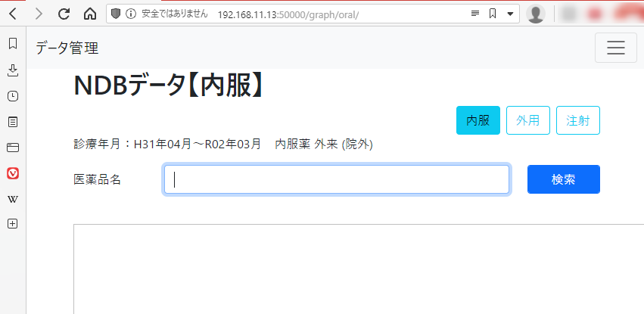Open the Notes panel in sidebar
Image resolution: width=644 pixels, height=314 pixels.
click(x=12, y=121)
